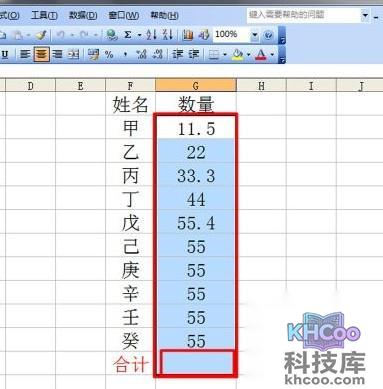Apply Currency style icon
This screenshot has width=383, height=389.
point(94,54)
